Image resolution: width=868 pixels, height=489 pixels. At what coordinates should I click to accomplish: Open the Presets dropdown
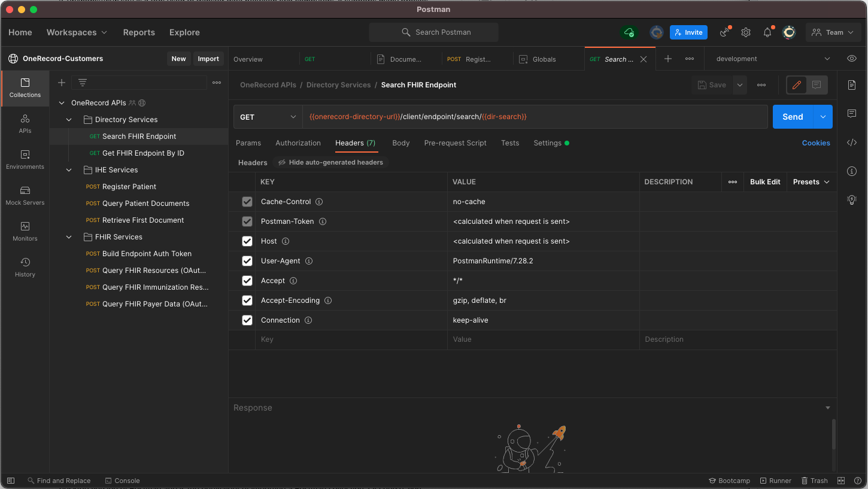[x=811, y=182]
